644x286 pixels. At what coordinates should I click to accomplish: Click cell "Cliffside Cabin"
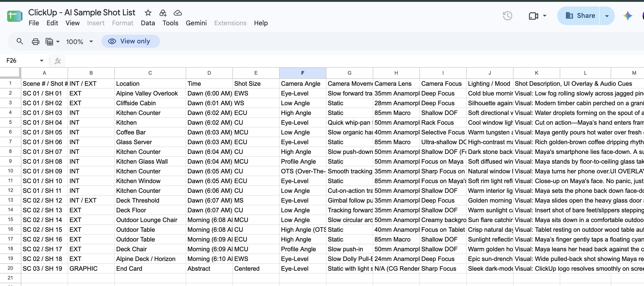[x=150, y=103]
